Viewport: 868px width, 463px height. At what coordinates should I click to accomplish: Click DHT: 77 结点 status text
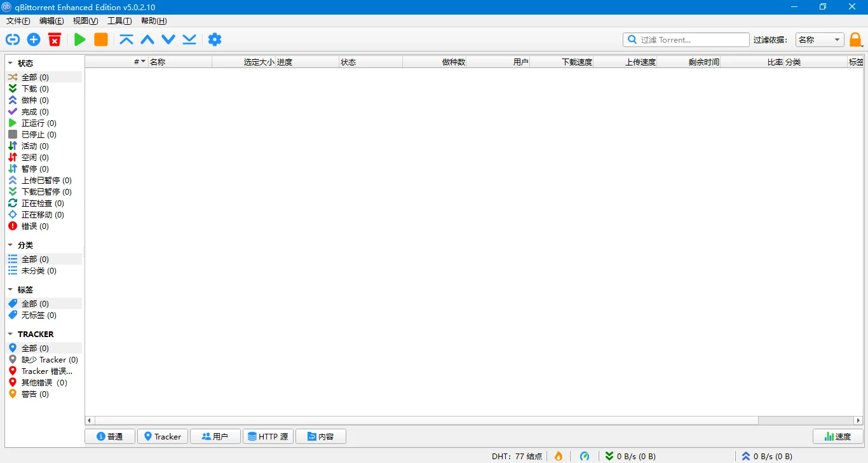(x=517, y=456)
